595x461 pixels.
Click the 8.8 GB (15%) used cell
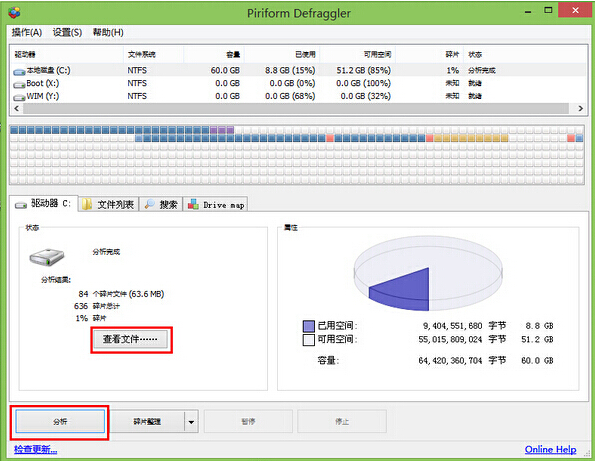coord(290,71)
